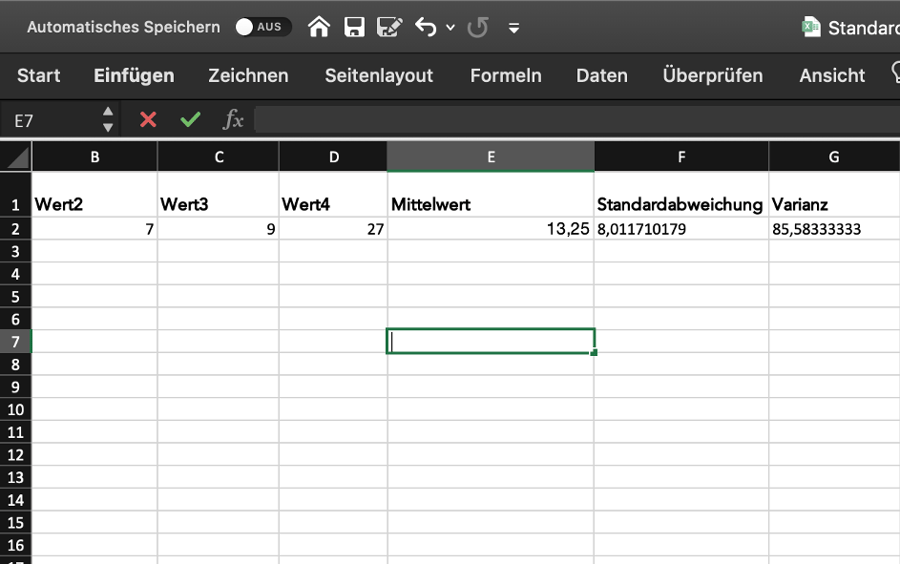Switch to the Formeln tab
The image size is (900, 564).
506,75
